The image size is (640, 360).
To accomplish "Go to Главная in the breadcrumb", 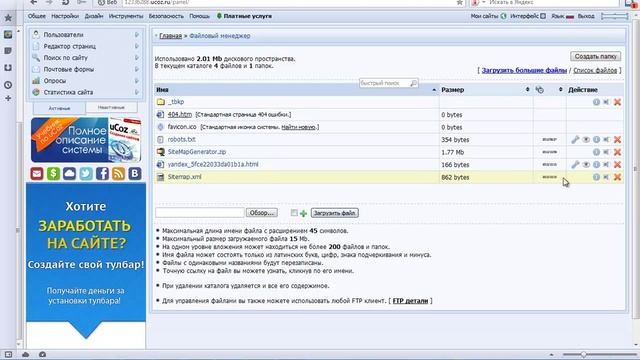I will click(x=171, y=36).
